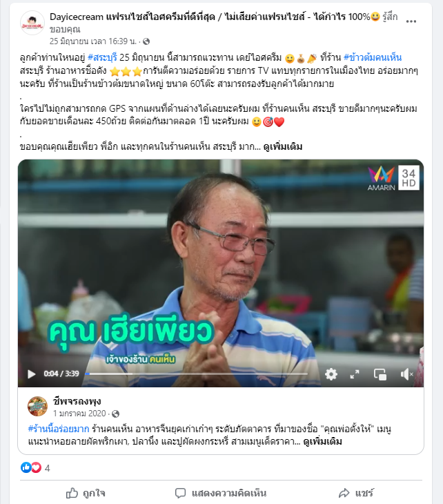Seek on the video progress bar
The height and width of the screenshot is (504, 443).
point(196,374)
